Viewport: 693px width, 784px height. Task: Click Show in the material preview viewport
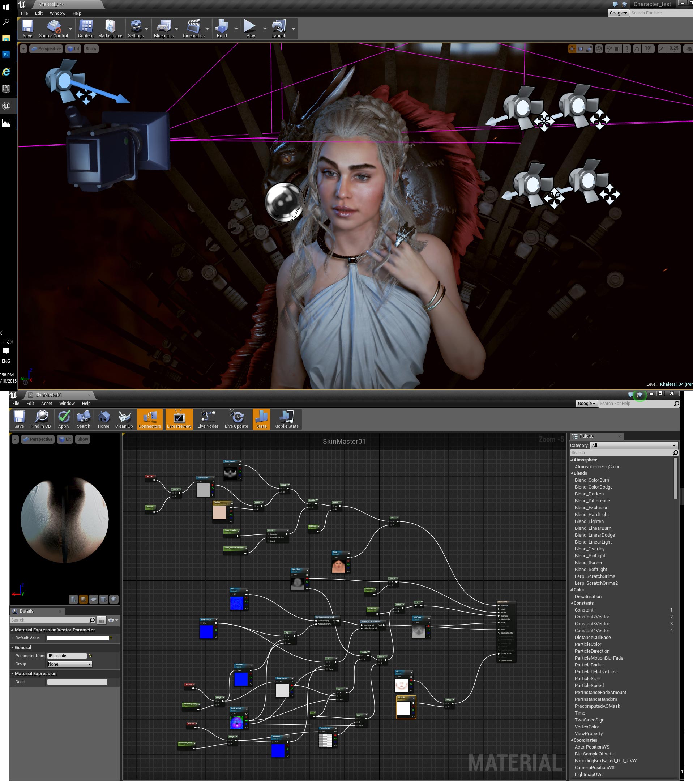(x=82, y=439)
